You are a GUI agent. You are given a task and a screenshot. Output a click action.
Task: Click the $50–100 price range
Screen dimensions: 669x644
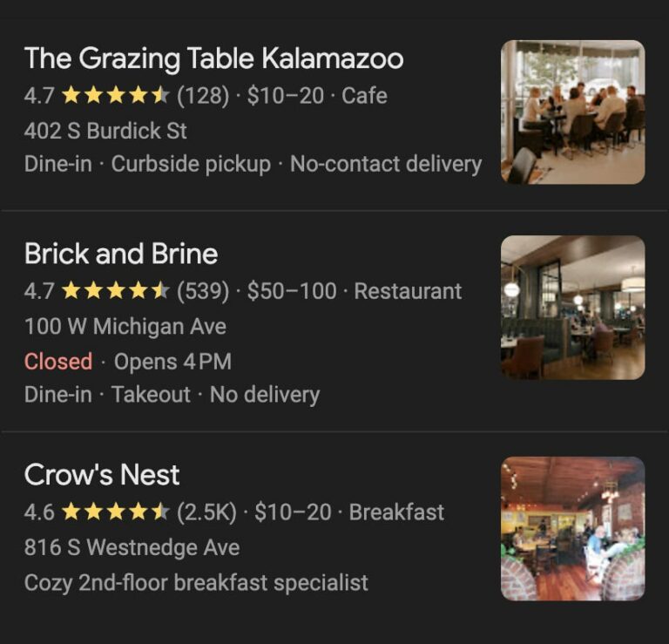[x=292, y=291]
